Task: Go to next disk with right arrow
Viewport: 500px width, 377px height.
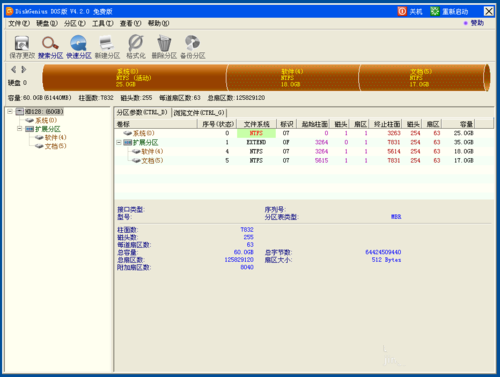Action: click(x=24, y=69)
